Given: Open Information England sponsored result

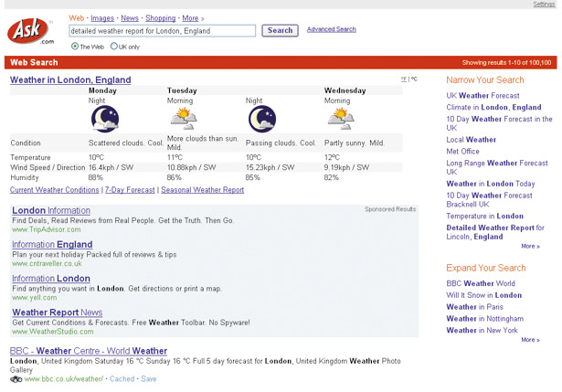Looking at the screenshot, I should point(52,244).
